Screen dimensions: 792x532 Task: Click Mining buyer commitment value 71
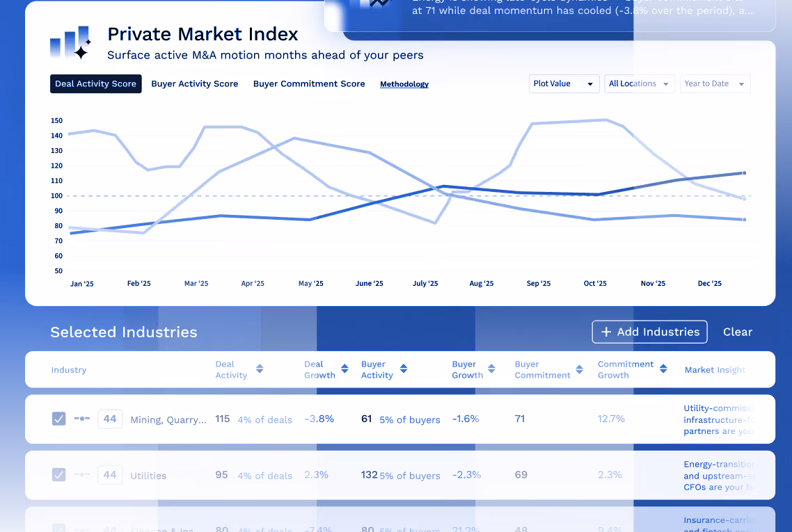point(520,419)
